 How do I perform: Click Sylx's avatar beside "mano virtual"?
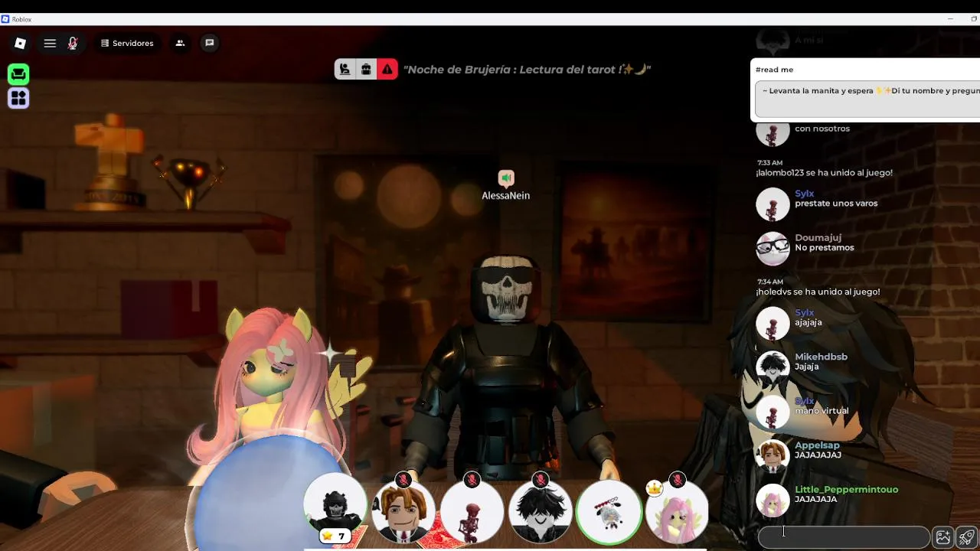[773, 412]
